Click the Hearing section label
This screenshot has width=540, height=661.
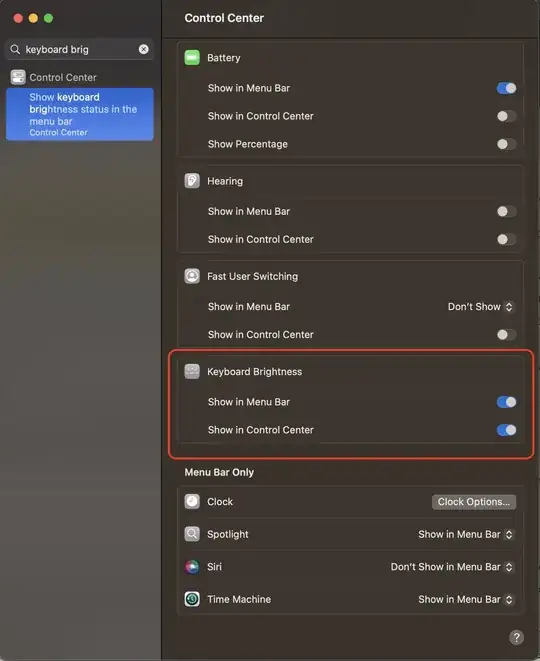pos(225,181)
